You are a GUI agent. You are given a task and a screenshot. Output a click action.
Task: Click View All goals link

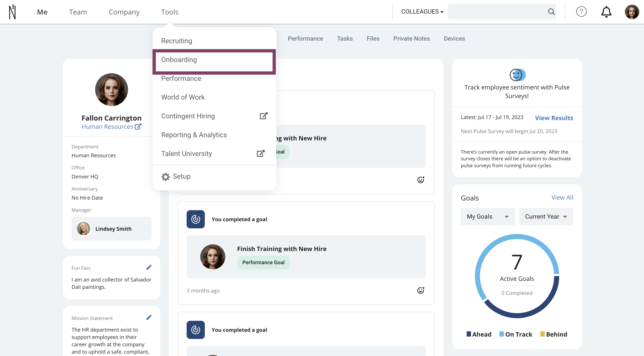562,197
